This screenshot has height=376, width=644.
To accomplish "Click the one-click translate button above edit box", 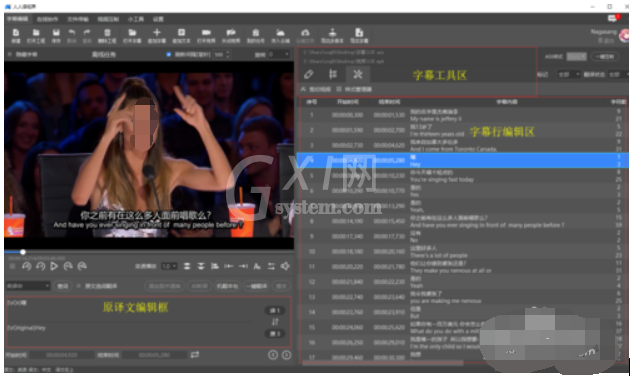I will [x=257, y=286].
